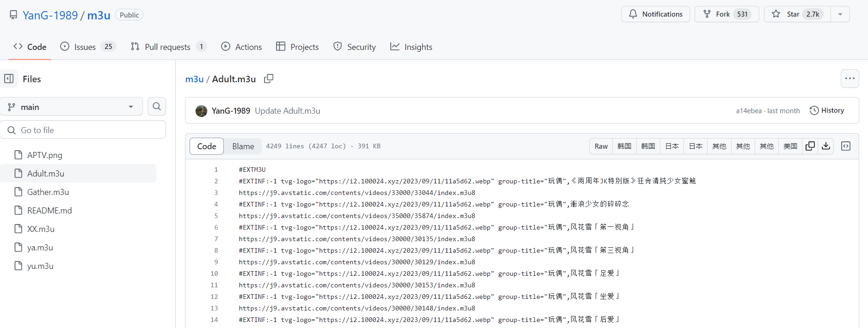
Task: Go to the Actions tab
Action: 241,47
